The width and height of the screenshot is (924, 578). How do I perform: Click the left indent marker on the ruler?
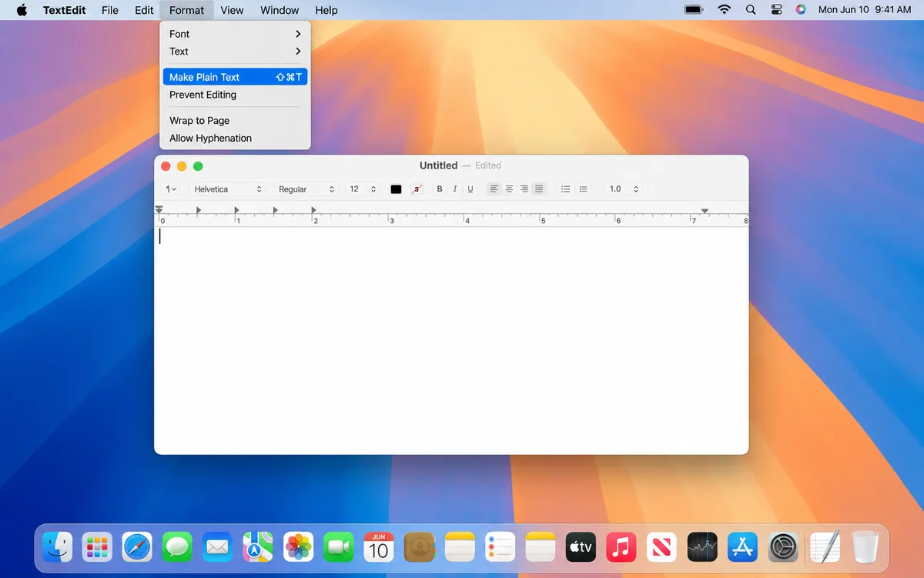[x=159, y=211]
